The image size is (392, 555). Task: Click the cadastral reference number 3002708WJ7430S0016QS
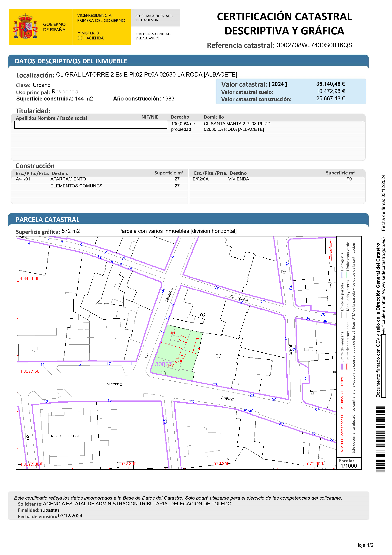[x=314, y=45]
